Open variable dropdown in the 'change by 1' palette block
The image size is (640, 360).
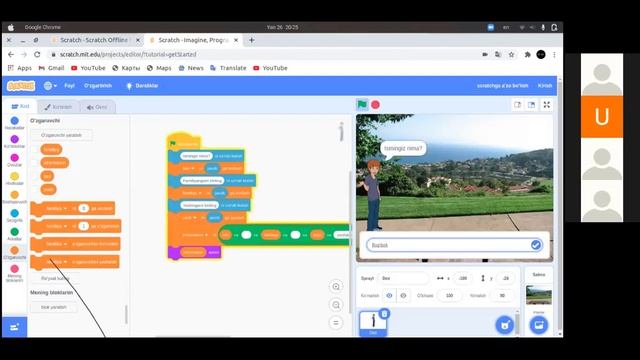point(57,226)
